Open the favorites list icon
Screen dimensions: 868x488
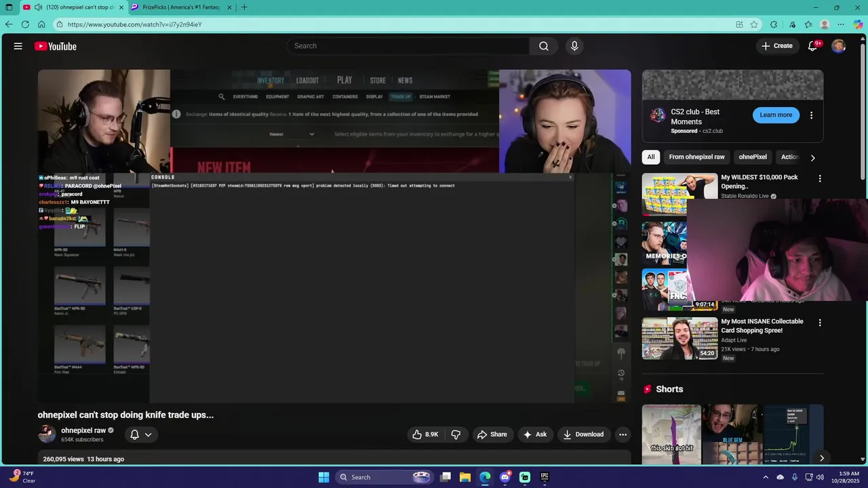pyautogui.click(x=808, y=24)
